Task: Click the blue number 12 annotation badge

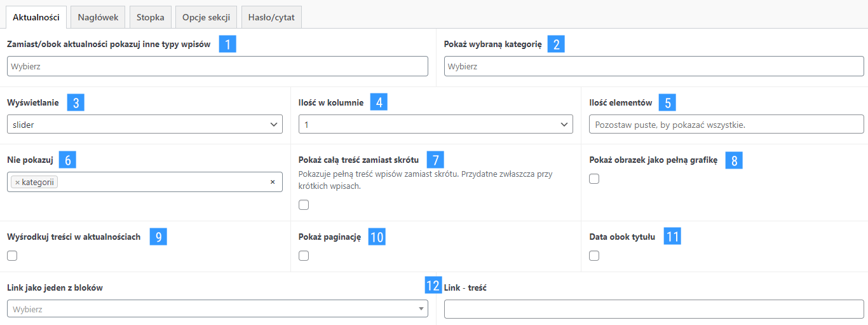Action: click(x=433, y=286)
